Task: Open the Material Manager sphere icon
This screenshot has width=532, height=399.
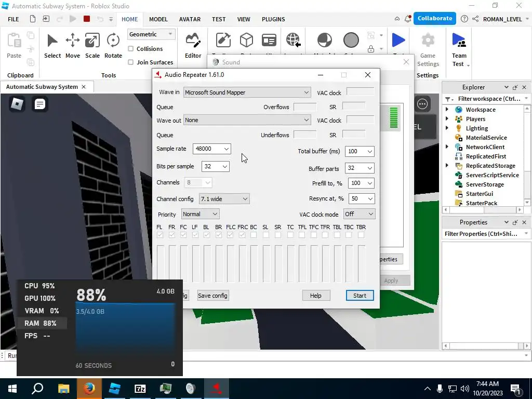Action: pyautogui.click(x=324, y=40)
